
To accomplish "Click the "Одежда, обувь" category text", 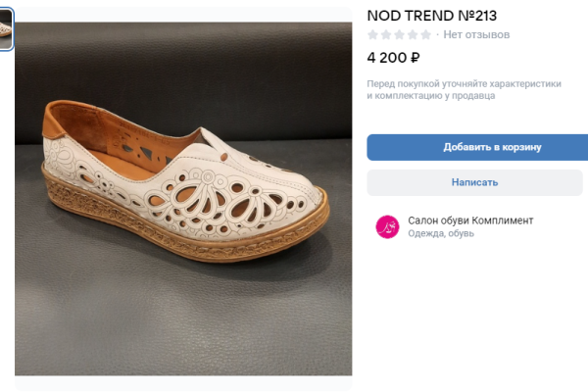I will (x=442, y=234).
